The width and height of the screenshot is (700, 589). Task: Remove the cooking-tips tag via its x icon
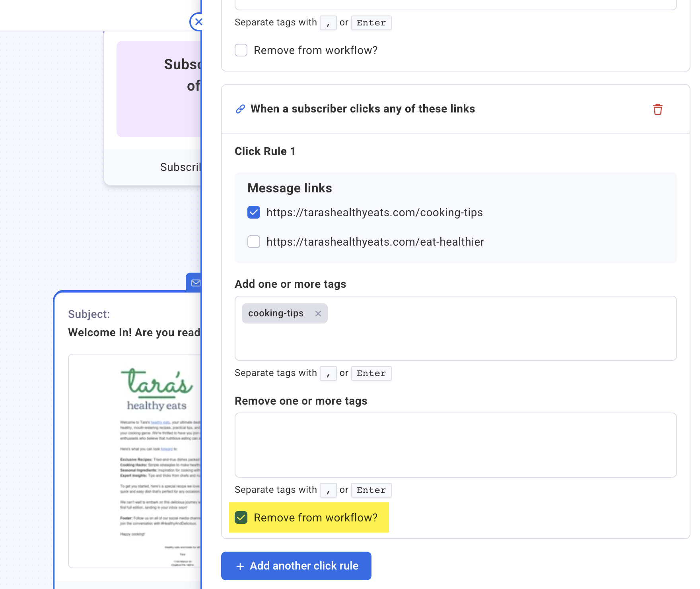coord(318,313)
